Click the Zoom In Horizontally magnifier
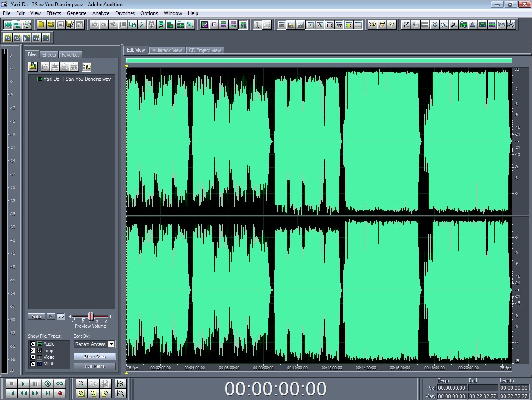The image size is (532, 400). [x=81, y=384]
